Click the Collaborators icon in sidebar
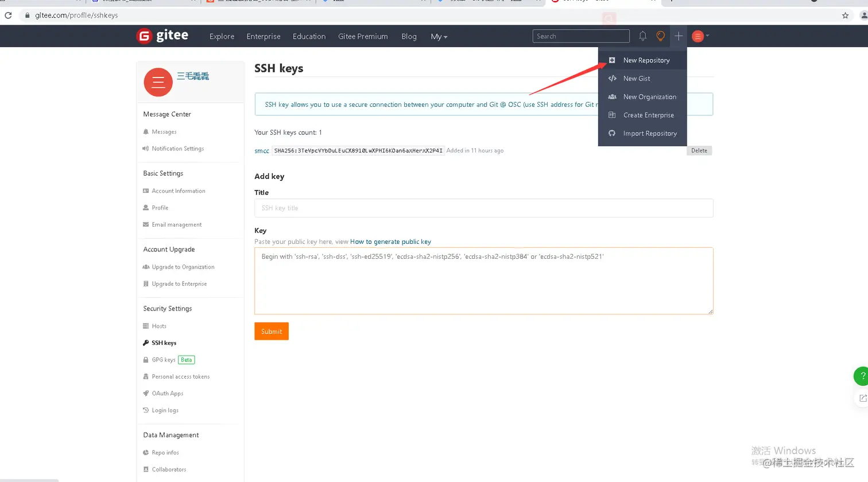Screen dimensions: 868x482 point(146,469)
